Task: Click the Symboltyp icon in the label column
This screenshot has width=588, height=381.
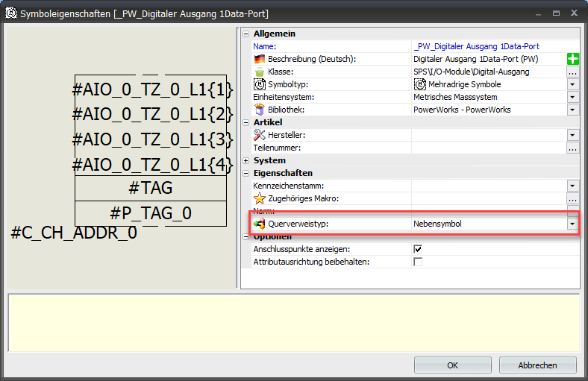Action: click(x=260, y=84)
